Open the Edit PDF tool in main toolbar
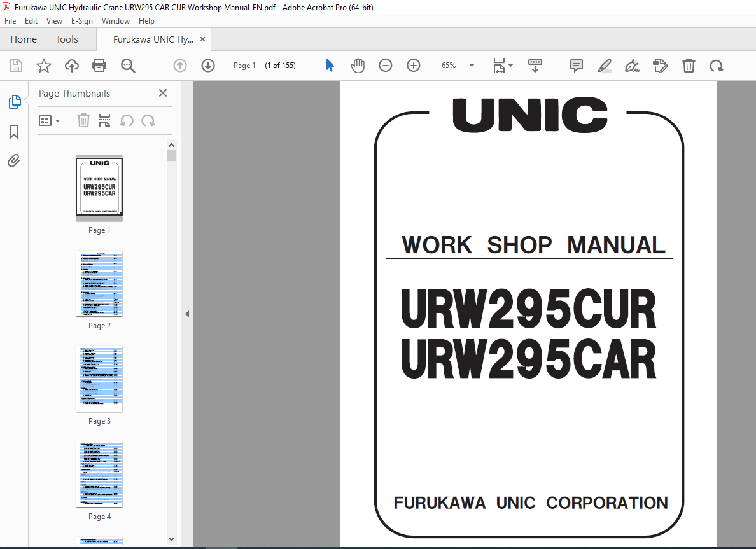This screenshot has height=549, width=756. [660, 66]
